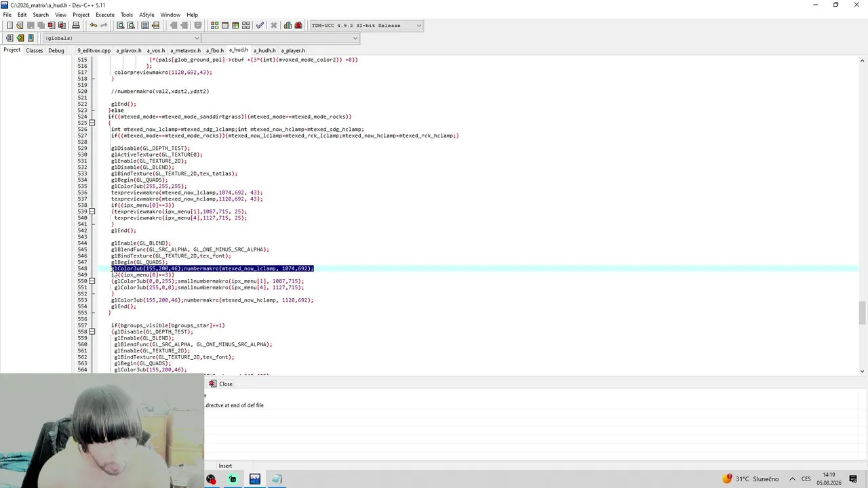Click the Rebuild All toolbar icon

245,26
